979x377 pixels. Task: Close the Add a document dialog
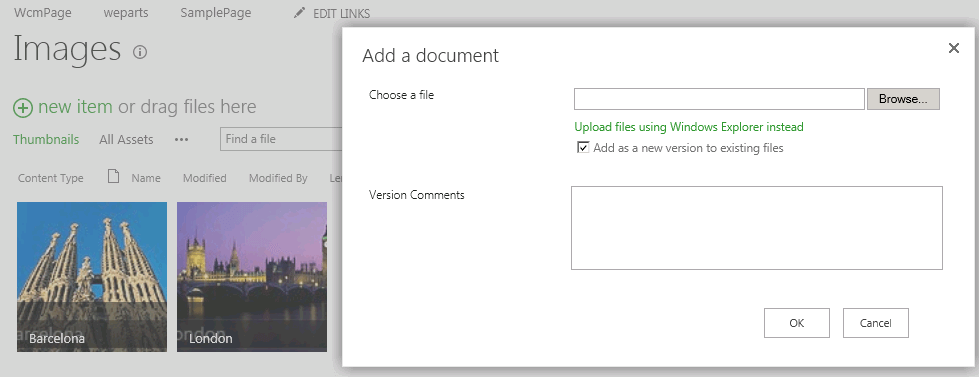953,48
